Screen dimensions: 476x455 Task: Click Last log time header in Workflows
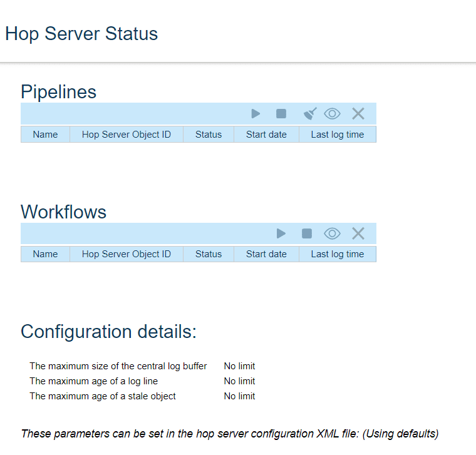337,254
